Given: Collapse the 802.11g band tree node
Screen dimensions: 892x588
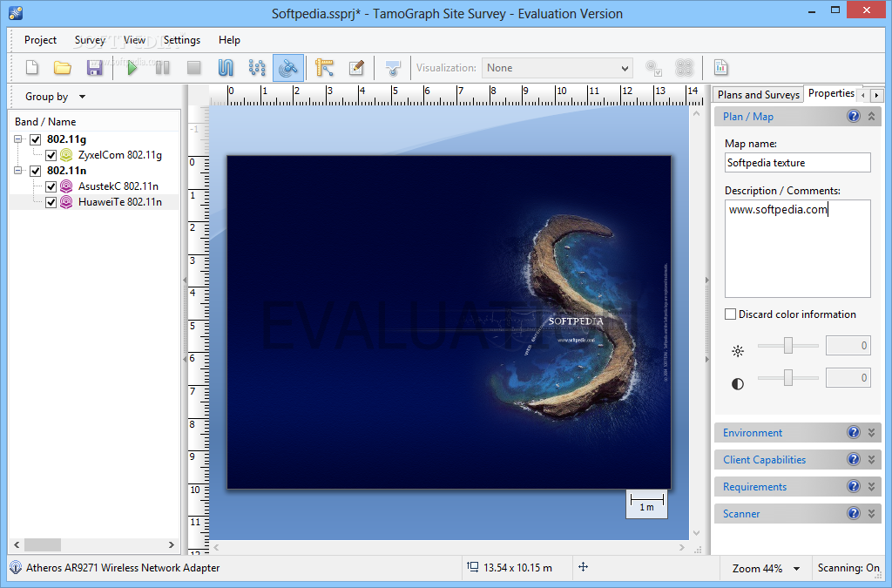Looking at the screenshot, I should [18, 139].
